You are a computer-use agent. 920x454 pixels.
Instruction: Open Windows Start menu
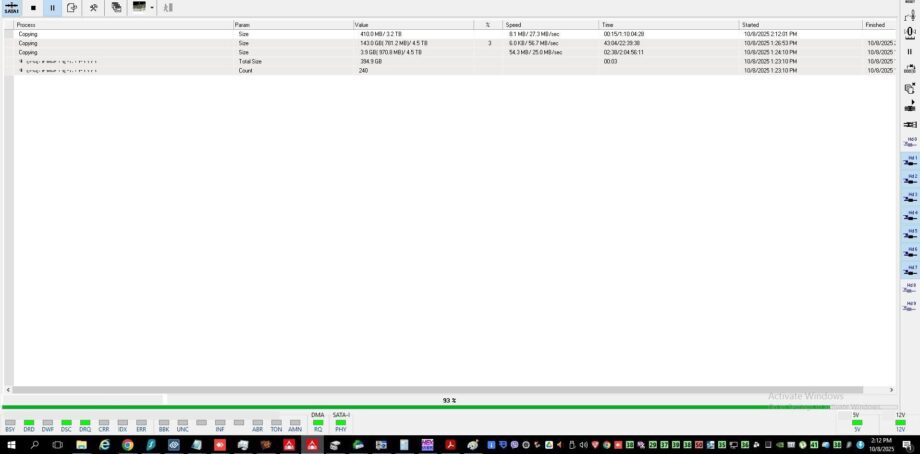point(10,445)
